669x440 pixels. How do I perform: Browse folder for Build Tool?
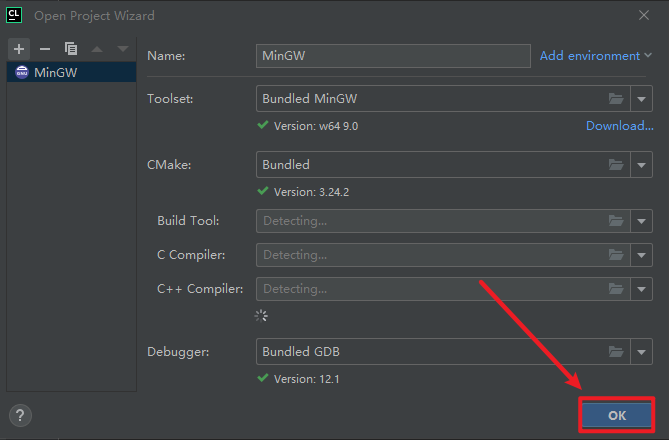(616, 221)
